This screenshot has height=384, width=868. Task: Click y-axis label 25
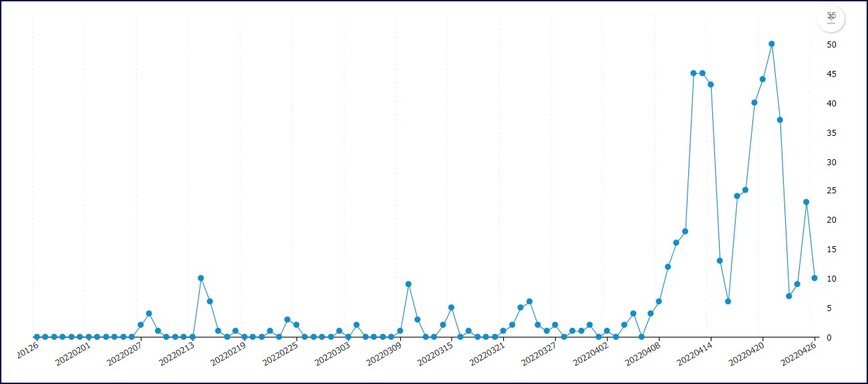click(x=831, y=191)
